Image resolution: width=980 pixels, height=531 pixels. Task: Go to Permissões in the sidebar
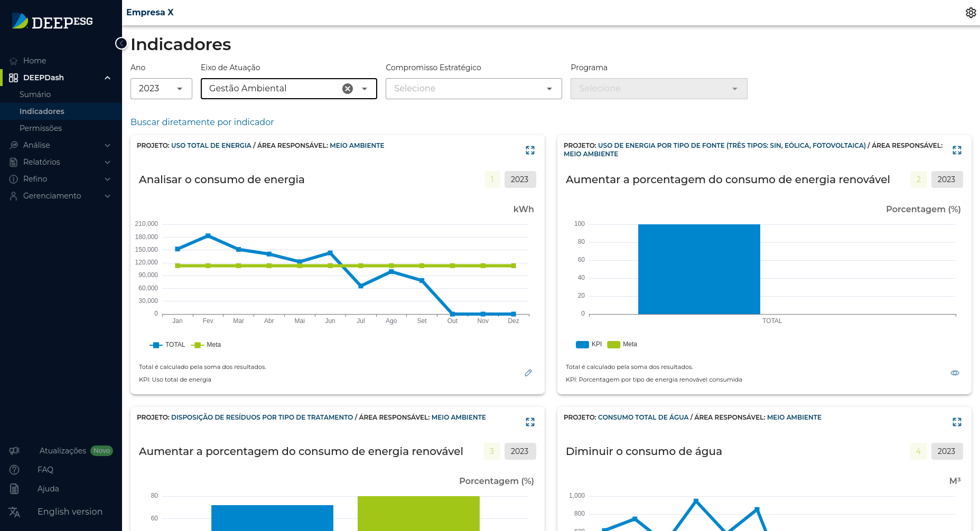(x=41, y=128)
